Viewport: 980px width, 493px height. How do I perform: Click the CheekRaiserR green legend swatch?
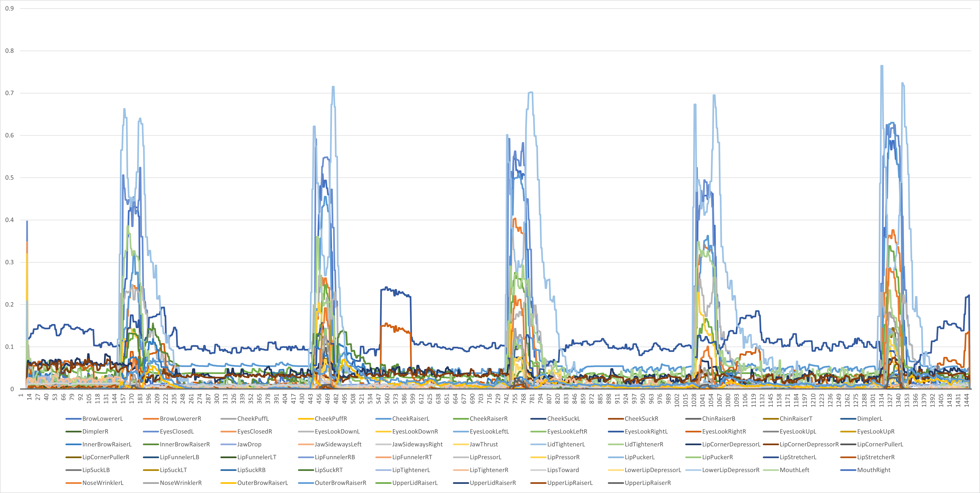tap(461, 418)
